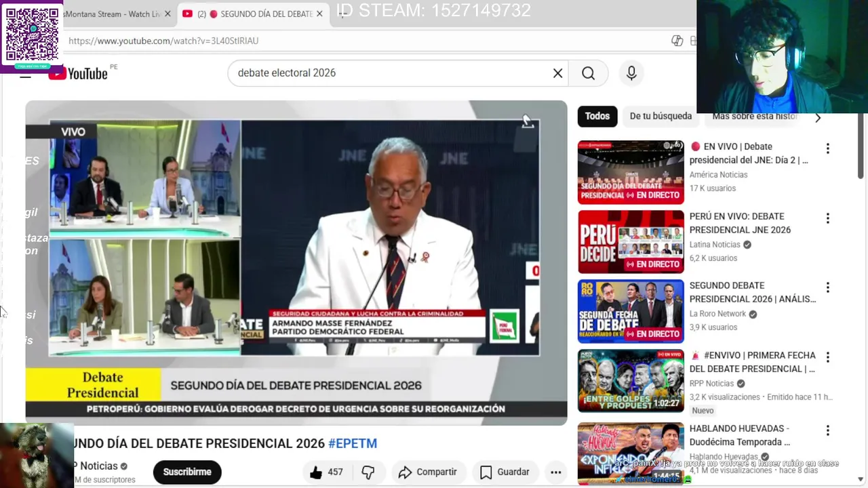The height and width of the screenshot is (488, 868).
Task: Share the video via Compartir
Action: pyautogui.click(x=427, y=472)
